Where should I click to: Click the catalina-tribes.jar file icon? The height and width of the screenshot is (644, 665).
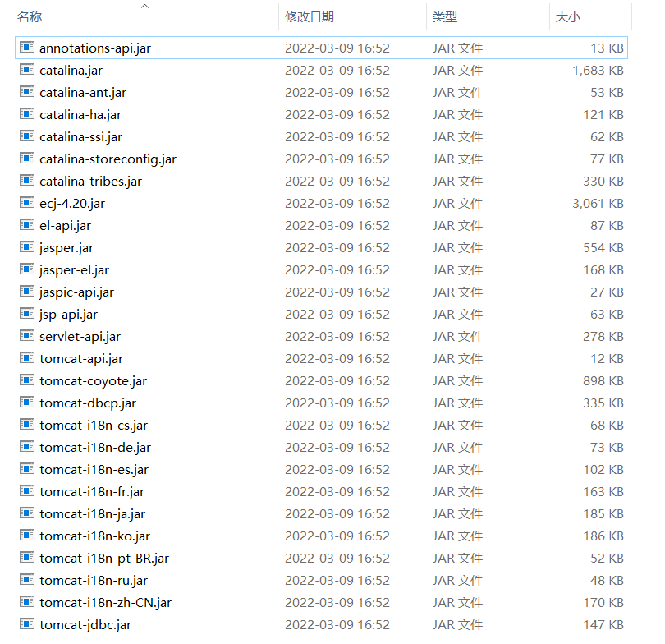pos(27,180)
